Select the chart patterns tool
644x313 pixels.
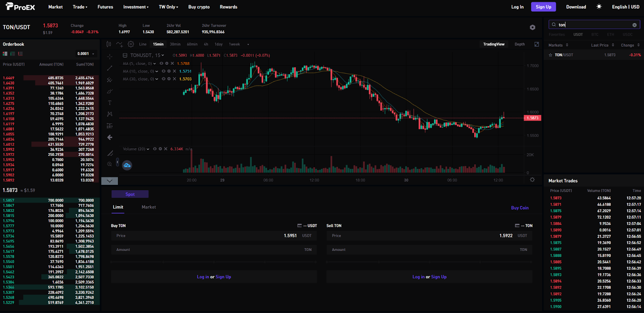(109, 114)
